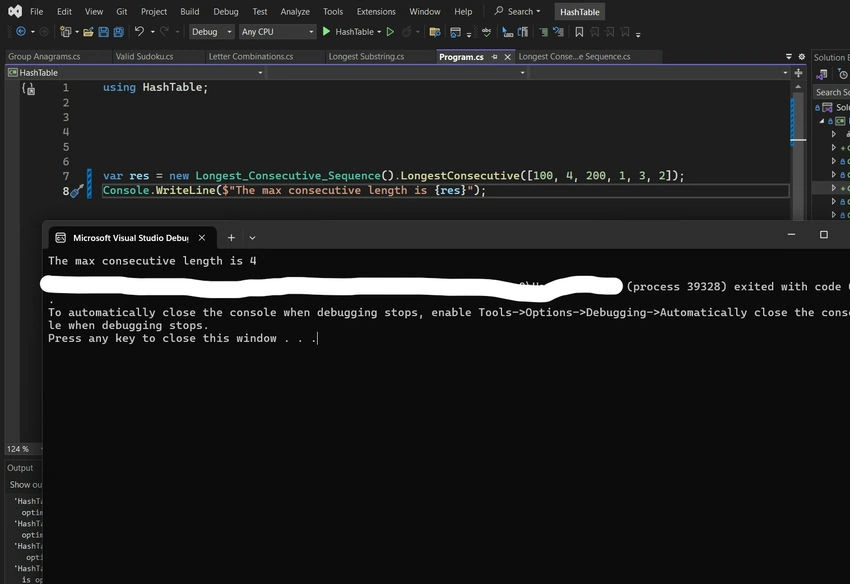
Task: Close the Program.cs tab
Action: click(507, 57)
